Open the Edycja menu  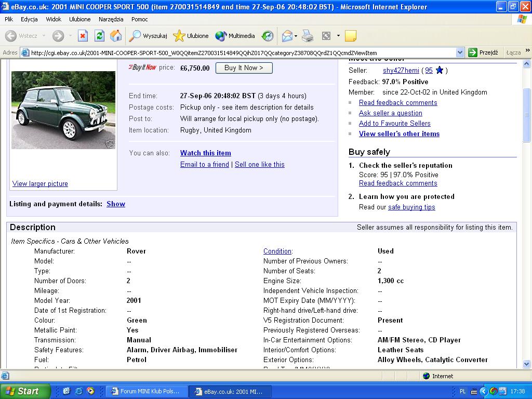(x=29, y=19)
